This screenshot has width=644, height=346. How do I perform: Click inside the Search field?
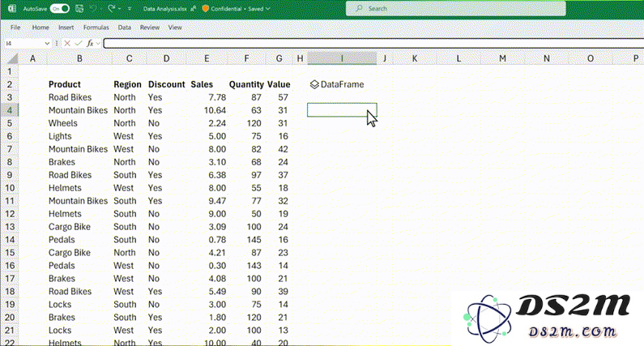point(455,8)
